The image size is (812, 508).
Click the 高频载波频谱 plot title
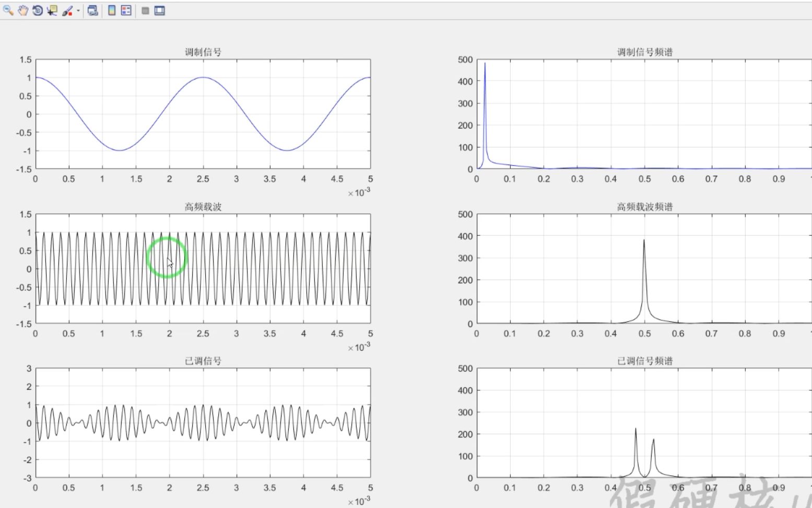[645, 206]
